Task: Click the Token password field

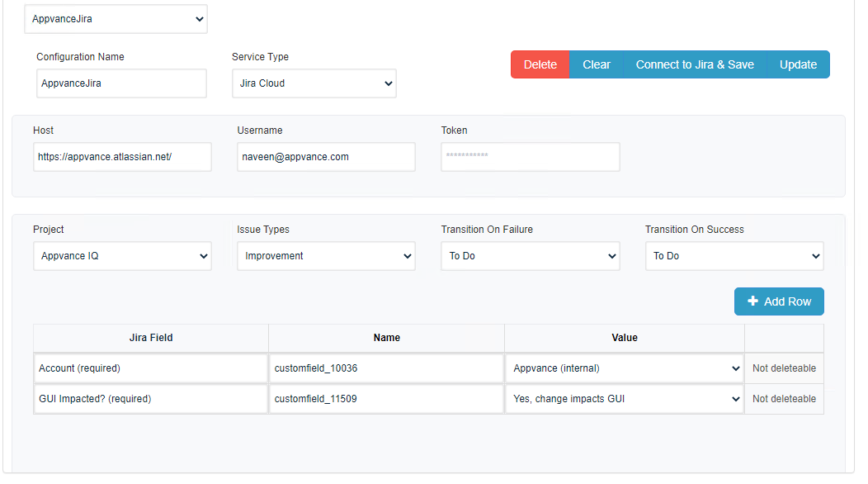Action: pos(531,157)
